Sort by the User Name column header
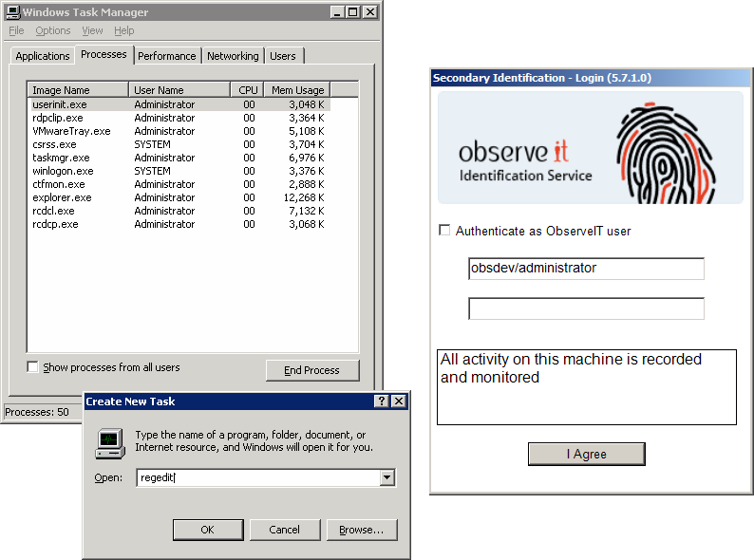The width and height of the screenshot is (754, 560). coord(179,90)
